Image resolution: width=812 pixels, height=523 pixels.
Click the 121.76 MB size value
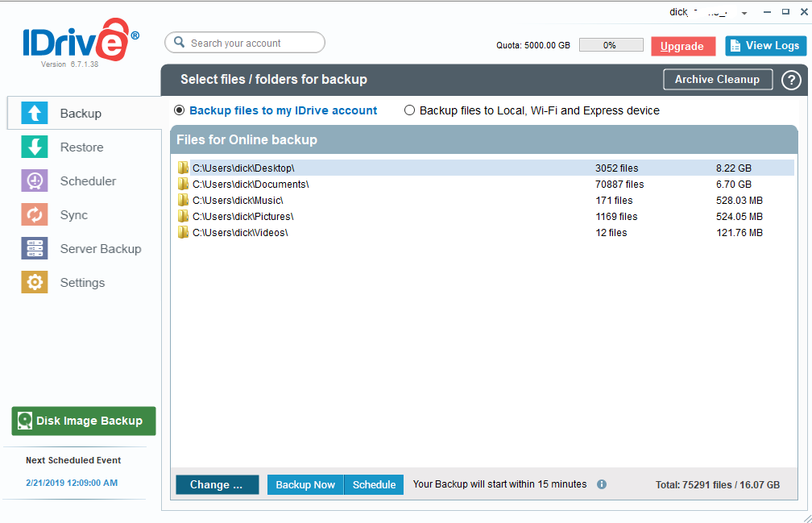click(x=739, y=233)
